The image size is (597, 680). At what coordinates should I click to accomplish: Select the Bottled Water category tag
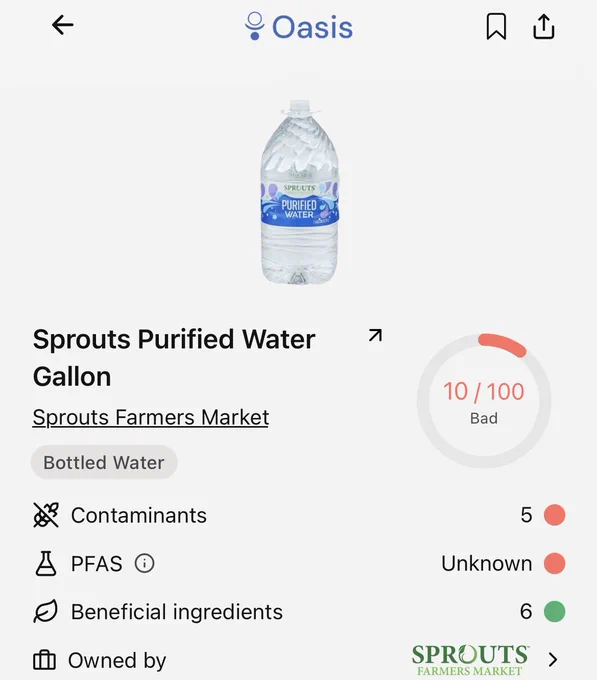click(x=104, y=462)
